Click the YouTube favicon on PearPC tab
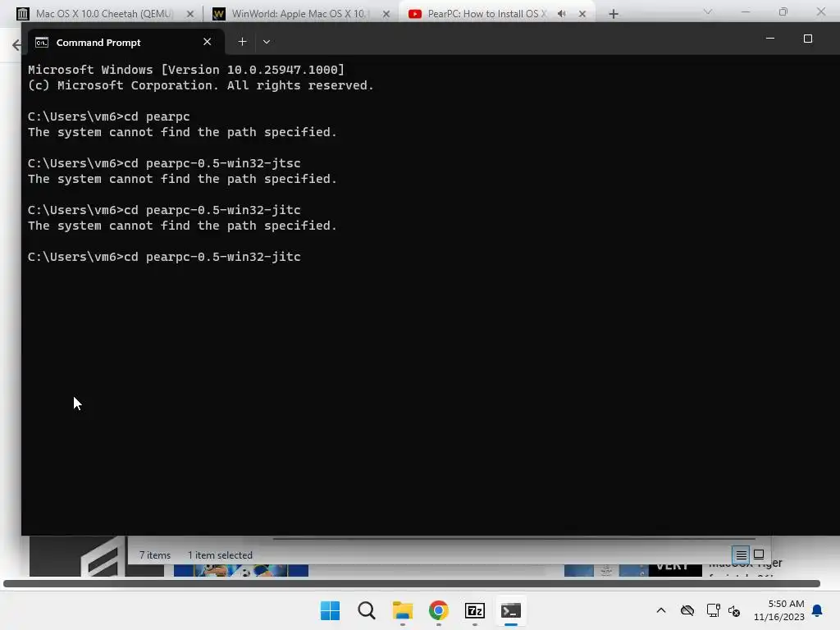840x630 pixels. [414, 14]
